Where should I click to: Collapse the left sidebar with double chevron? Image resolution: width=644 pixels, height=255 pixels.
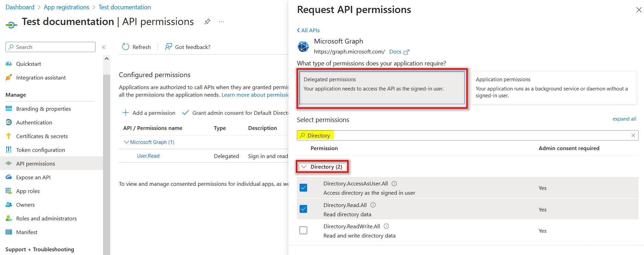[x=103, y=47]
